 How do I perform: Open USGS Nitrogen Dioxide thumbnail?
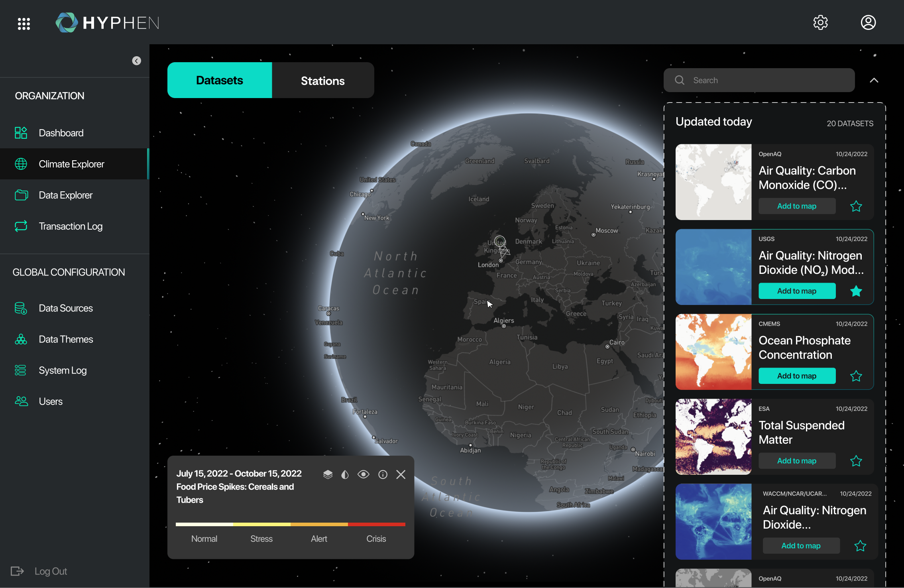coord(713,267)
